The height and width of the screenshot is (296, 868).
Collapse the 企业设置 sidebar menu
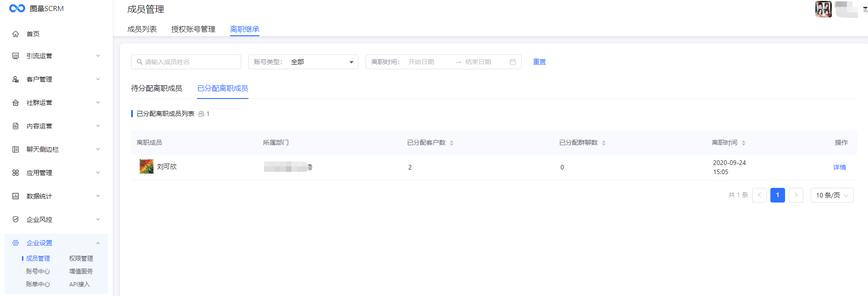click(x=98, y=243)
